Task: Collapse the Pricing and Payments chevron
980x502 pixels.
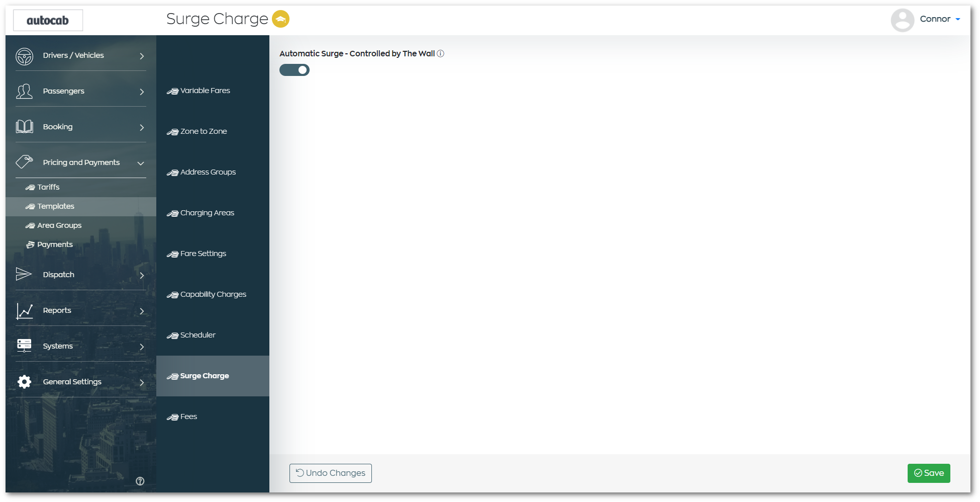Action: [141, 163]
